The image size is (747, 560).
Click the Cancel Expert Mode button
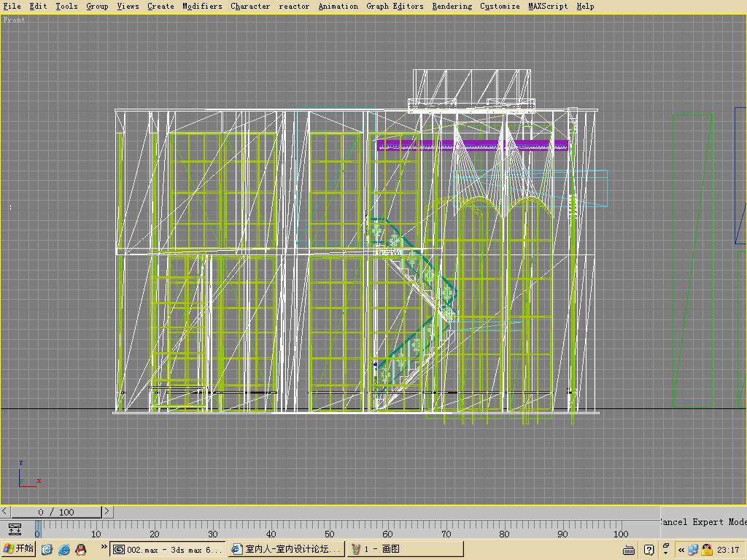click(703, 522)
